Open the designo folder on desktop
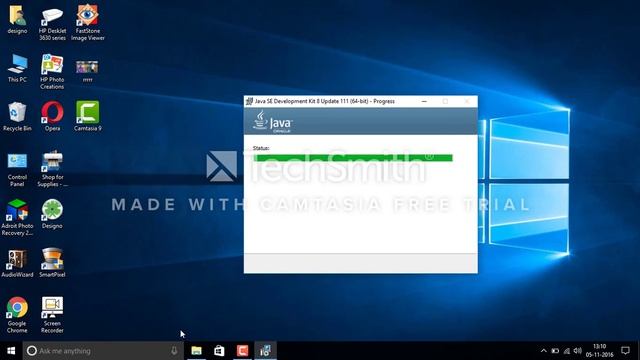Screen dimensions: 640x360 point(17,19)
